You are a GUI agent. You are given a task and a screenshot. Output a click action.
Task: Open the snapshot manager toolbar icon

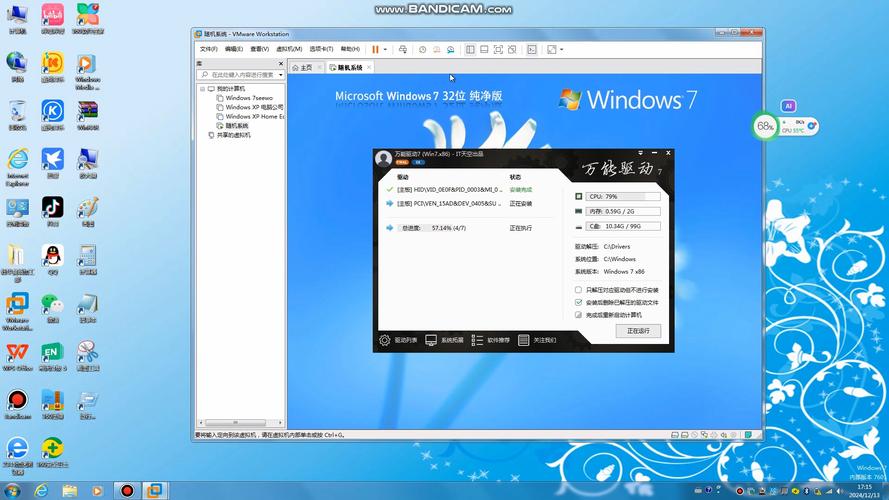(x=451, y=50)
